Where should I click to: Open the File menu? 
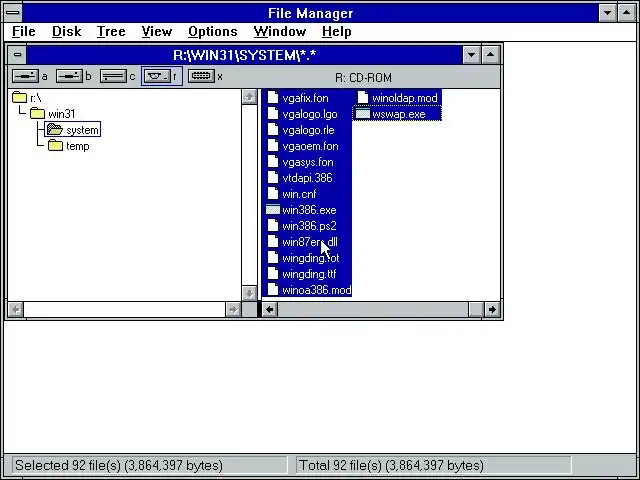tap(24, 31)
